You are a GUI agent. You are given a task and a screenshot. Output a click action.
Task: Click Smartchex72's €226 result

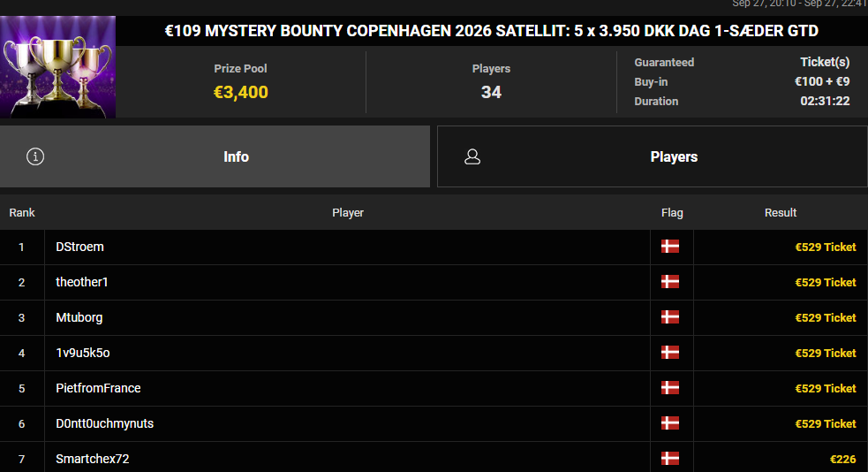[x=843, y=460]
